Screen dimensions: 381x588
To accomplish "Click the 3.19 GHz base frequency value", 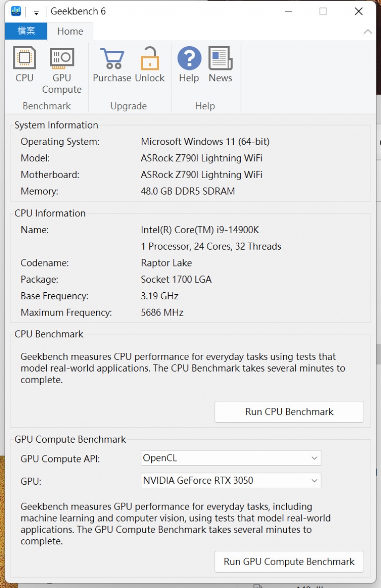I will point(160,296).
